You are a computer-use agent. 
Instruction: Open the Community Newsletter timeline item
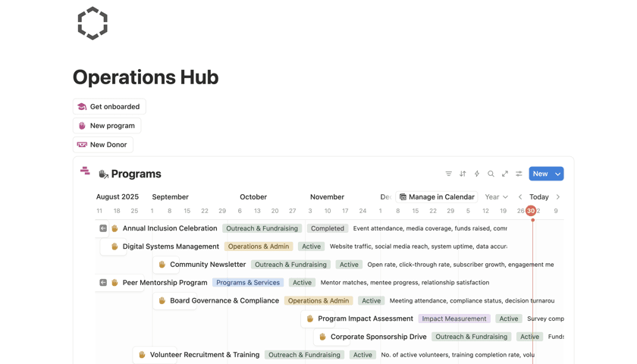(207, 265)
